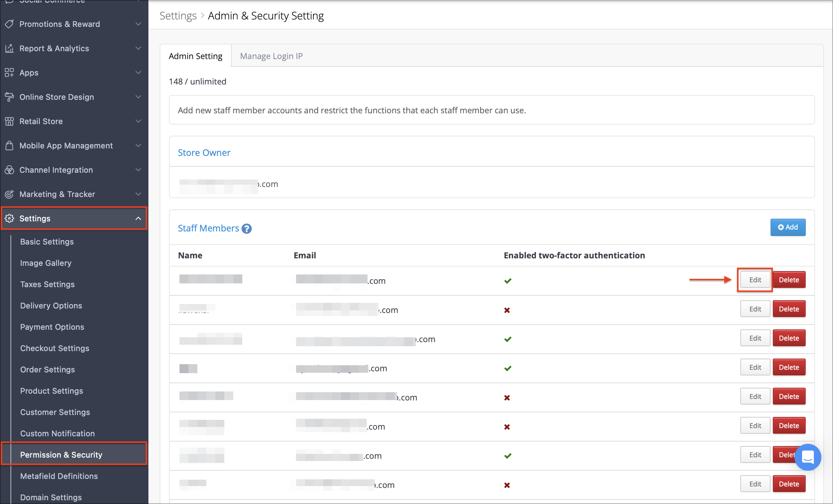Click the Email column header
This screenshot has height=504, width=833.
[305, 255]
